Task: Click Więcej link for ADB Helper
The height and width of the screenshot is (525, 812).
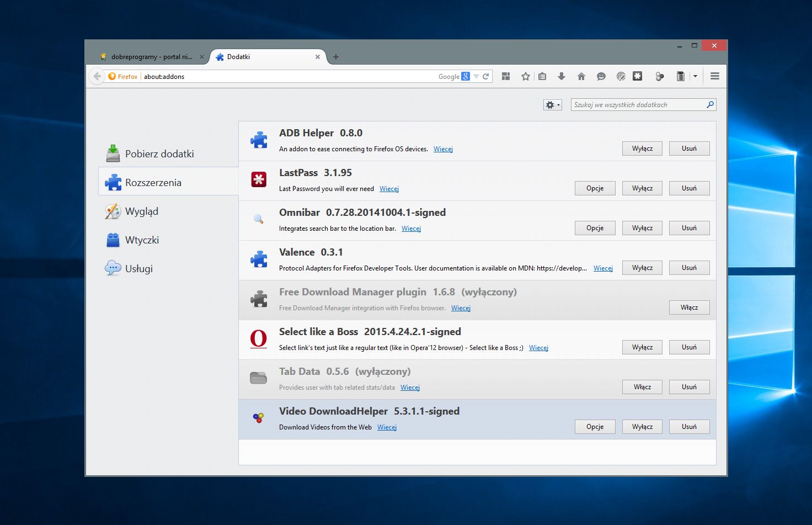Action: point(443,149)
